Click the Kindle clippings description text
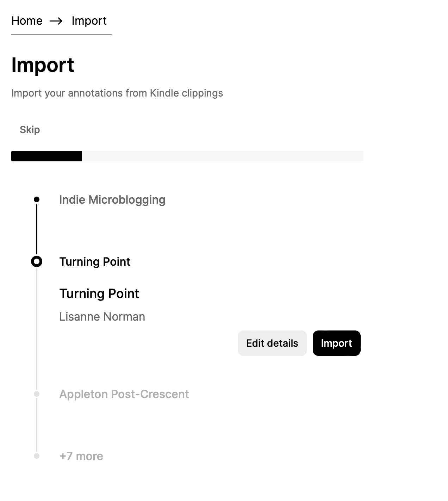This screenshot has height=501, width=448. pos(117,93)
